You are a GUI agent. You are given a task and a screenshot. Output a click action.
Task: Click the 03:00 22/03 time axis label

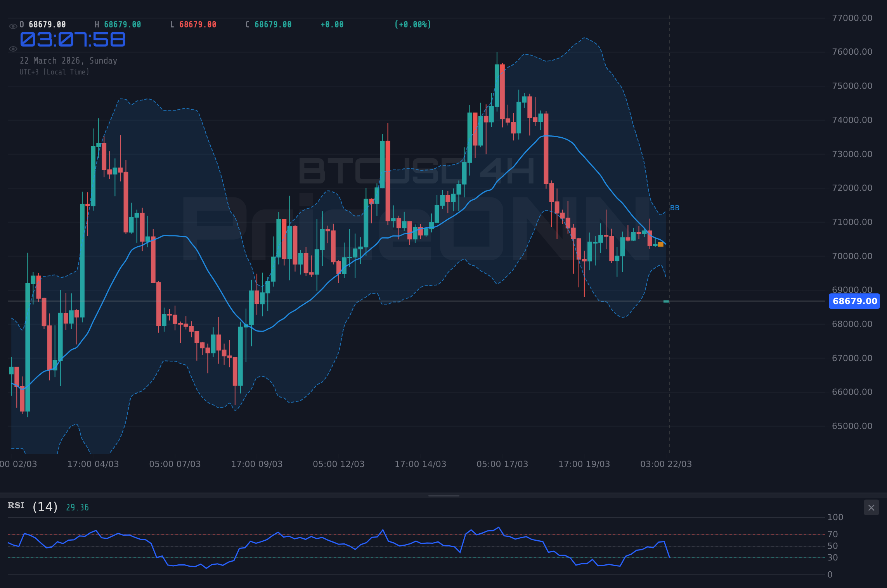pos(666,464)
